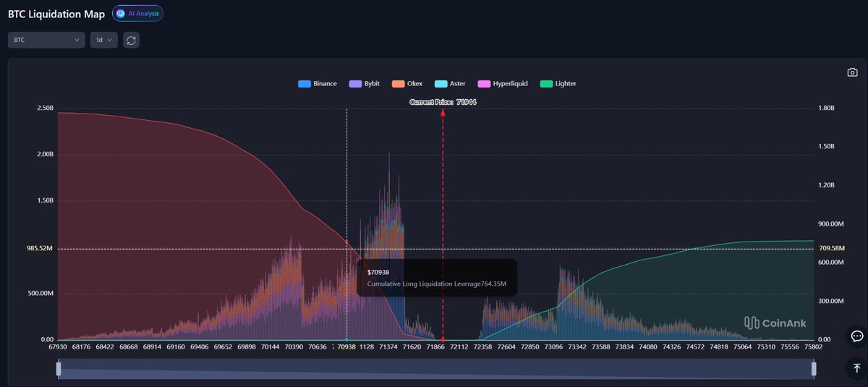
Task: Save chart screenshot with camera icon
Action: [852, 72]
